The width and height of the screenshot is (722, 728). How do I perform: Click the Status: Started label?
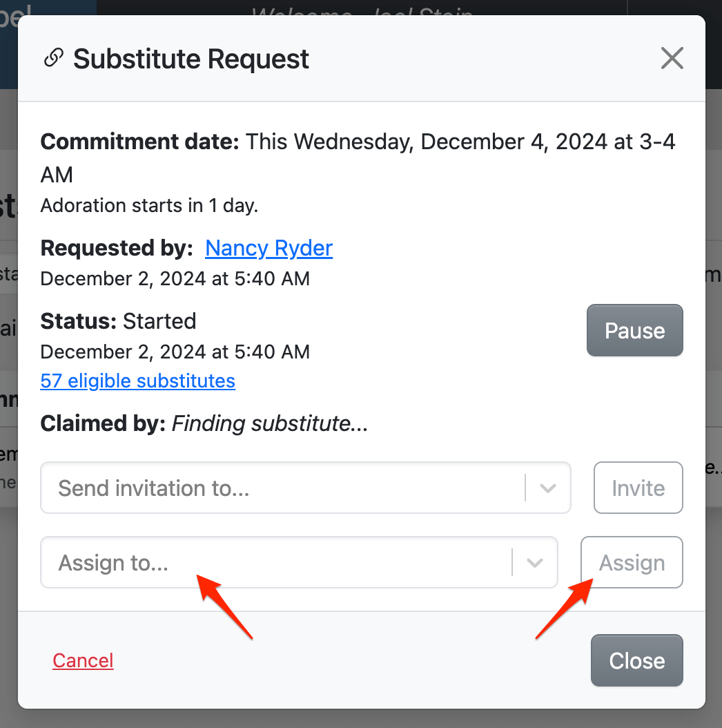pyautogui.click(x=119, y=321)
